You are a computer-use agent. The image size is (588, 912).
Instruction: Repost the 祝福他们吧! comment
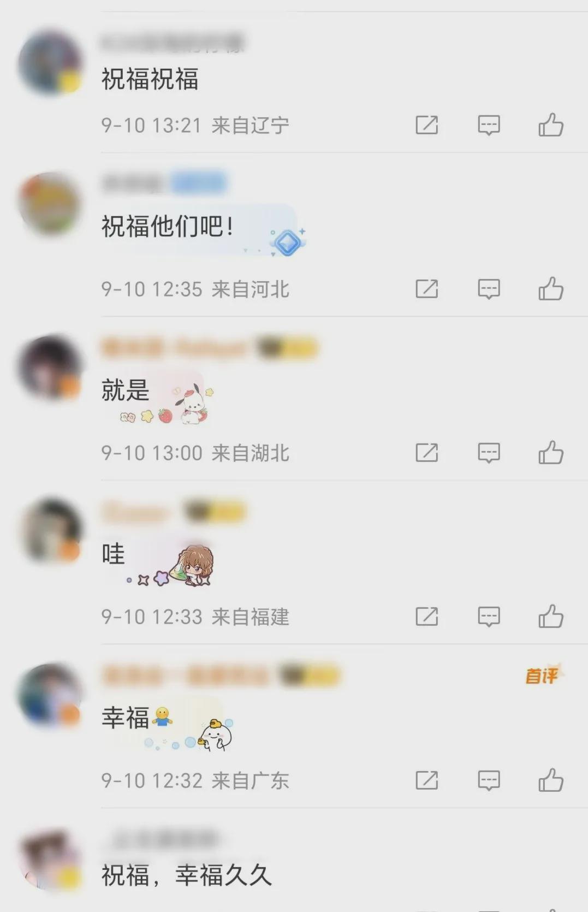(426, 289)
